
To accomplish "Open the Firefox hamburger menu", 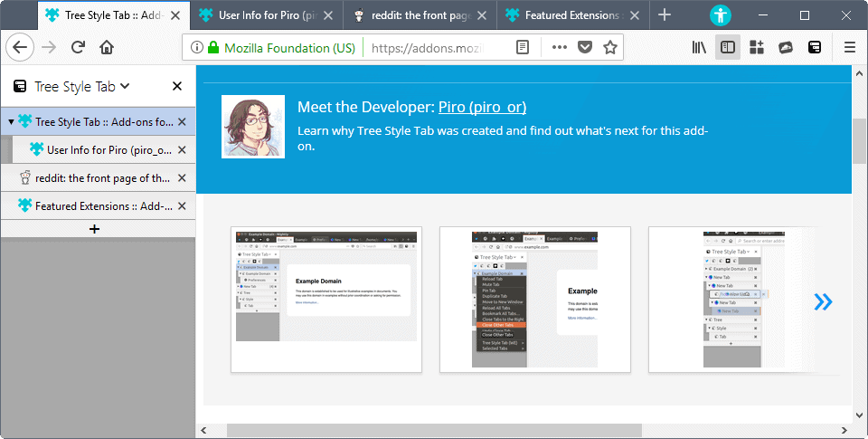I will point(850,48).
